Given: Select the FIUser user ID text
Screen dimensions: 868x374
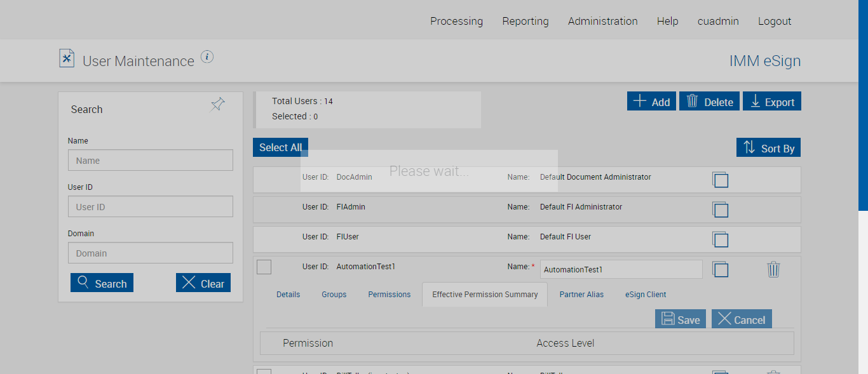Looking at the screenshot, I should point(348,237).
